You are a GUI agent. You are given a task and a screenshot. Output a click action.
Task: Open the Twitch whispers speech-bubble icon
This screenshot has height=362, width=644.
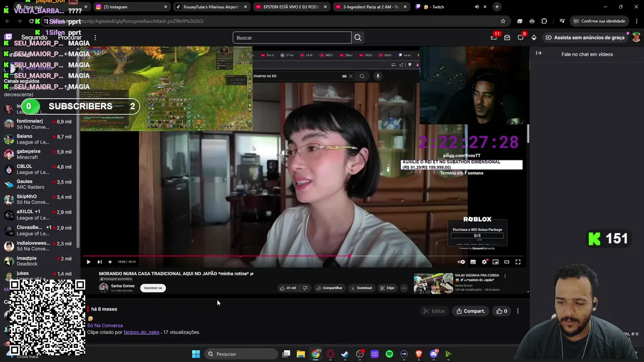[521, 37]
